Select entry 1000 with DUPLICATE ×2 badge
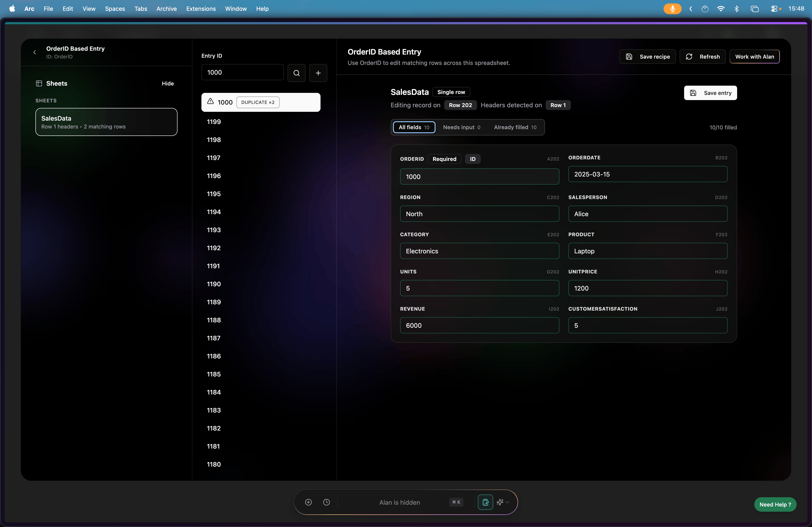Screen dimensions: 812x527 click(x=261, y=102)
